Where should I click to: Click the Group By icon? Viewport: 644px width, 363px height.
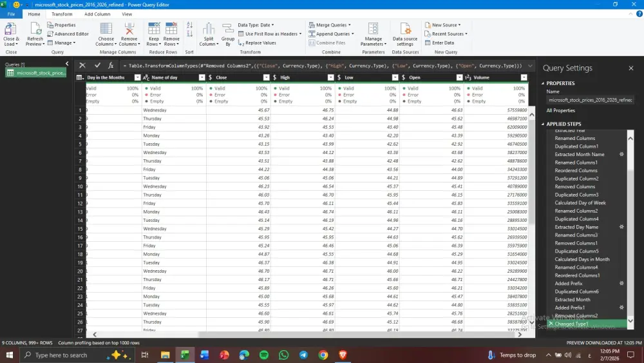pyautogui.click(x=227, y=29)
